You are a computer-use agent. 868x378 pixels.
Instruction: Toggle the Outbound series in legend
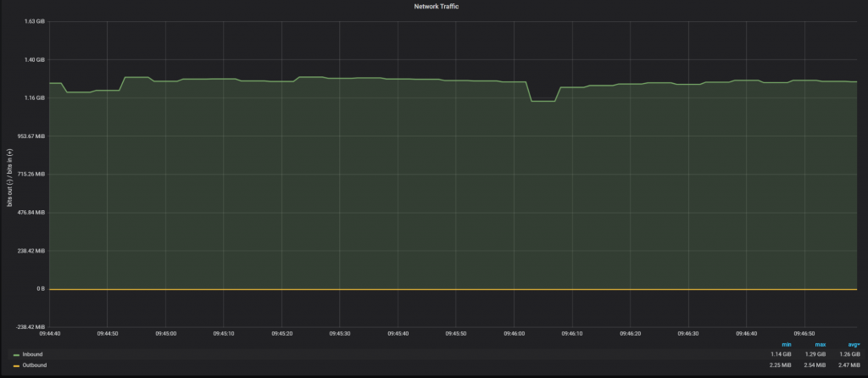(x=34, y=365)
